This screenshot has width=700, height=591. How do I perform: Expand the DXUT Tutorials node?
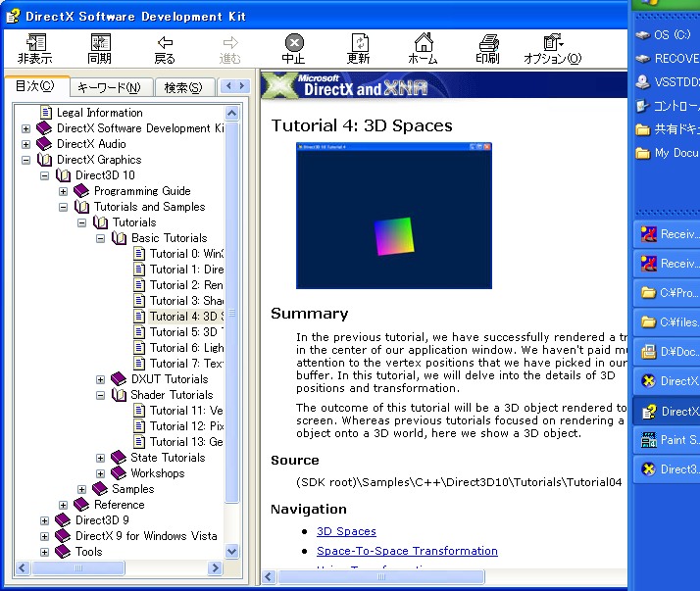pyautogui.click(x=101, y=379)
